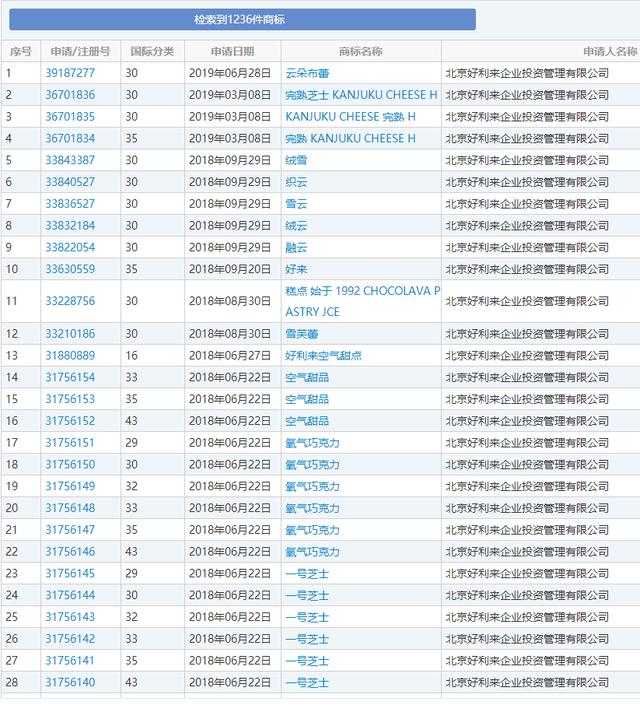Screen dimensions: 640x705
Task: Open the 雪芙蕾 trademark link
Action: click(302, 334)
